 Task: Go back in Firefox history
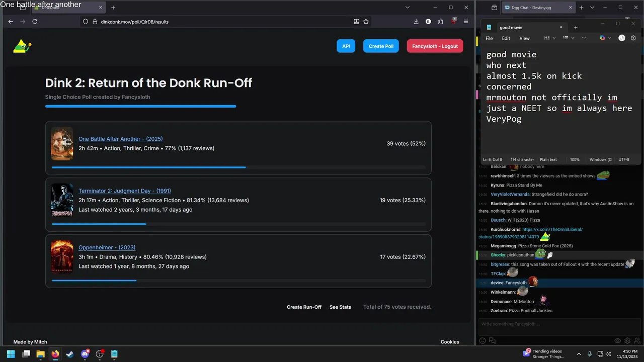click(11, 22)
